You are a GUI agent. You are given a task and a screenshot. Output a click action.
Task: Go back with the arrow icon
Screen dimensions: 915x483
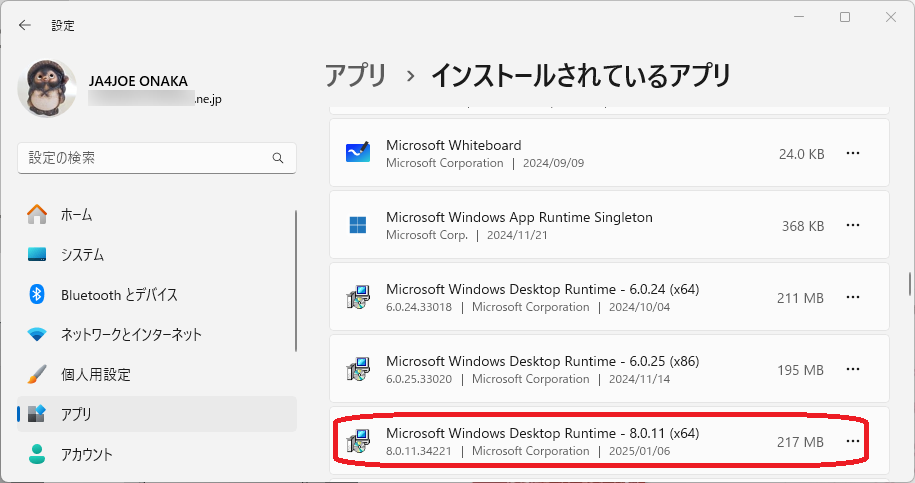[x=25, y=25]
